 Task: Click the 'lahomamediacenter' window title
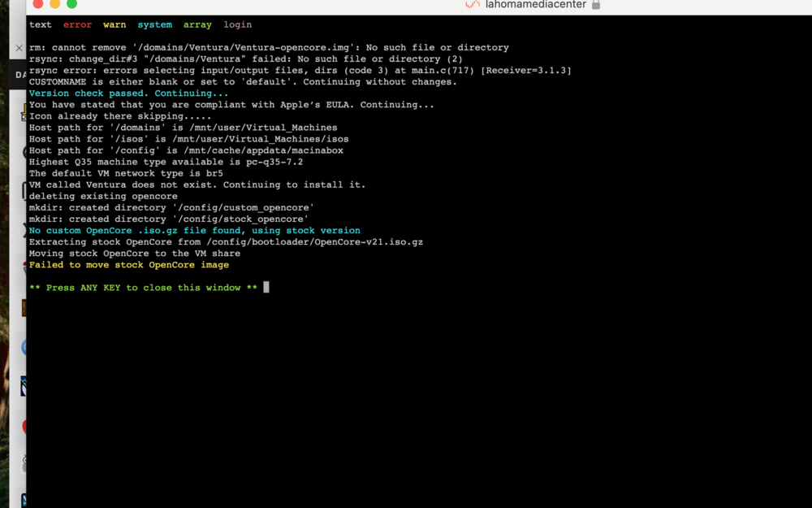[x=535, y=5]
